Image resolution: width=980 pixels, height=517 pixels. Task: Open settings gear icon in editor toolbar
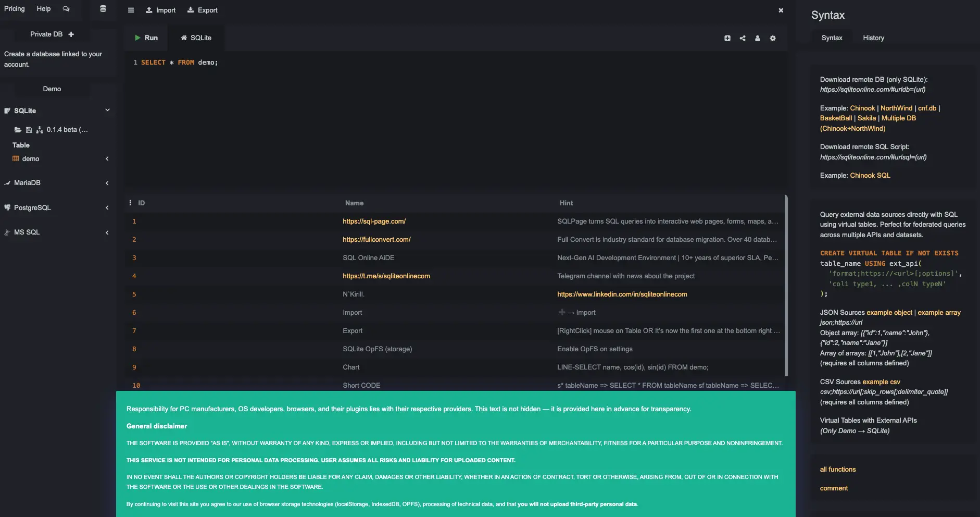pyautogui.click(x=773, y=38)
